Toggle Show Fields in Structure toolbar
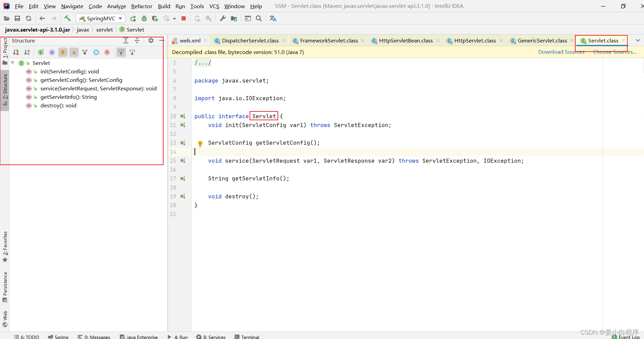 pos(63,52)
